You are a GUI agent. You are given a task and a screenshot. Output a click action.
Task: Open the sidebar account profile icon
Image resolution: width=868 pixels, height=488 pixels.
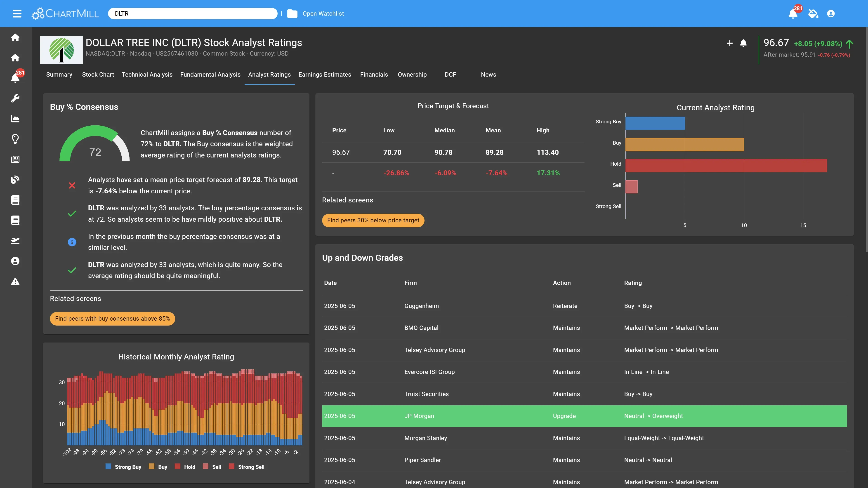click(x=15, y=261)
